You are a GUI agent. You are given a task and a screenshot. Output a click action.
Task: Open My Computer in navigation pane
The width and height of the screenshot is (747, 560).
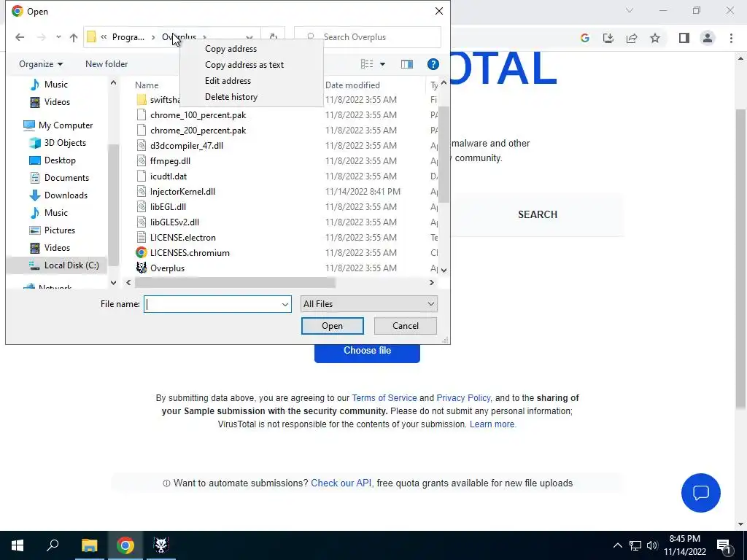click(65, 125)
